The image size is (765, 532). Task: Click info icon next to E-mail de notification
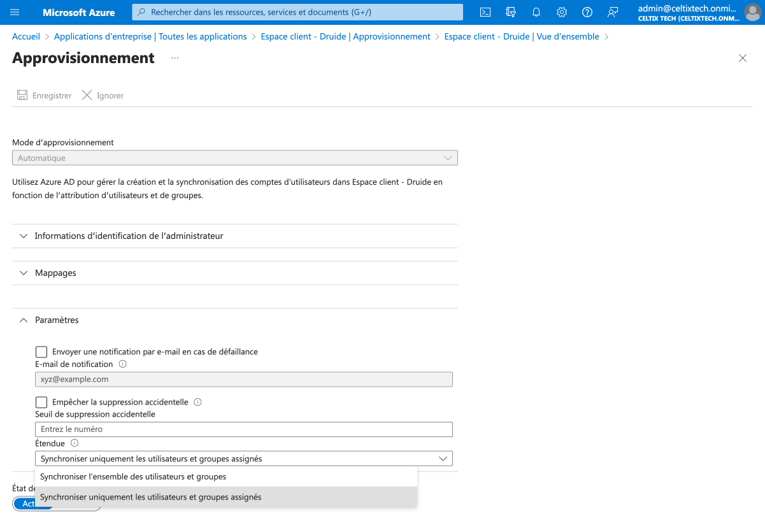(123, 364)
